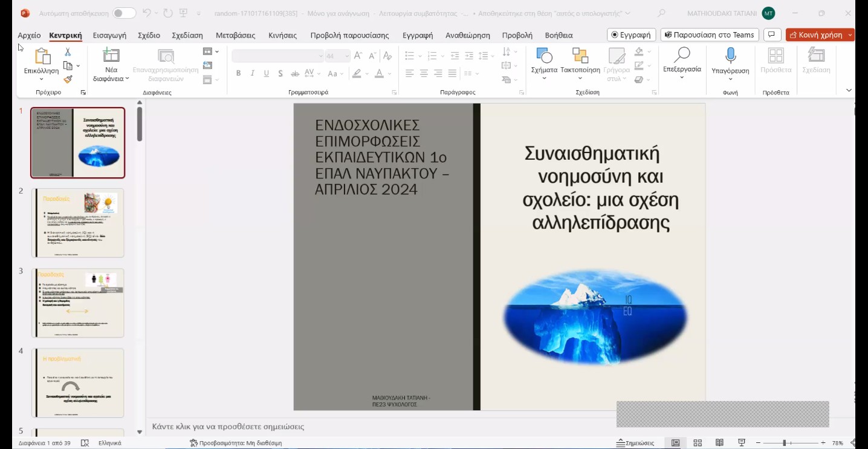Click the reset slide icon
Image resolution: width=868 pixels, height=449 pixels.
(x=208, y=65)
